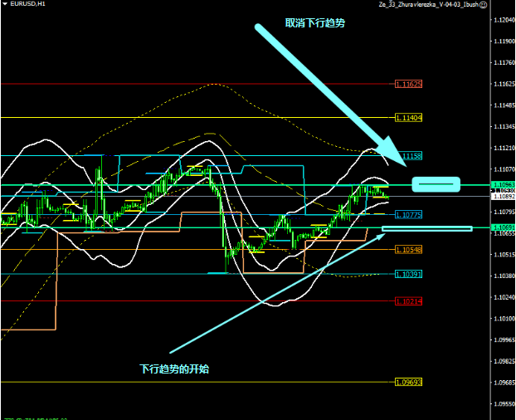Select the thick cyan rounded rectangle marker
The image size is (516, 420).
[x=436, y=183]
